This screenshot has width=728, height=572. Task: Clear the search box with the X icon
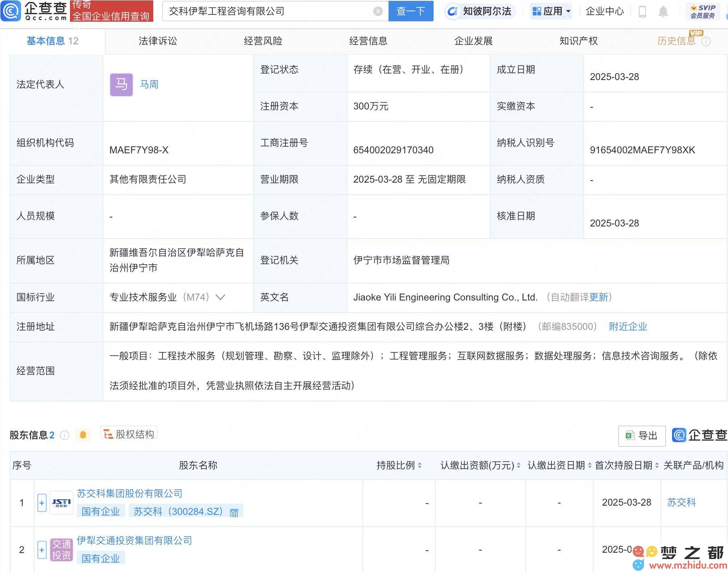(x=378, y=11)
